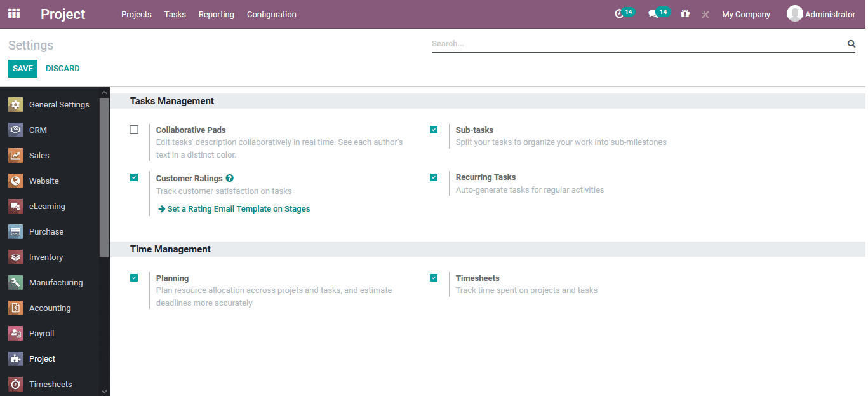Open Set a Rating Email Template on Stages
Screen dimensions: 868x396
(x=234, y=208)
